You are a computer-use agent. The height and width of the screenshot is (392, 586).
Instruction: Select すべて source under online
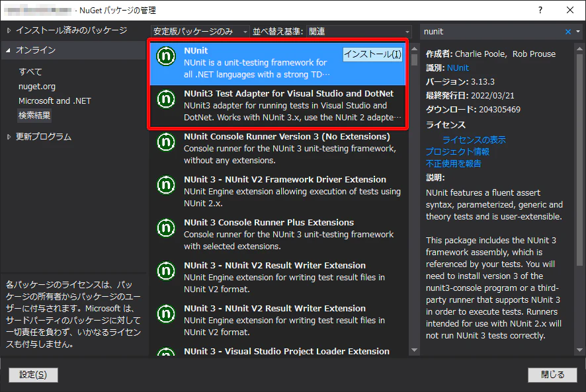click(30, 72)
